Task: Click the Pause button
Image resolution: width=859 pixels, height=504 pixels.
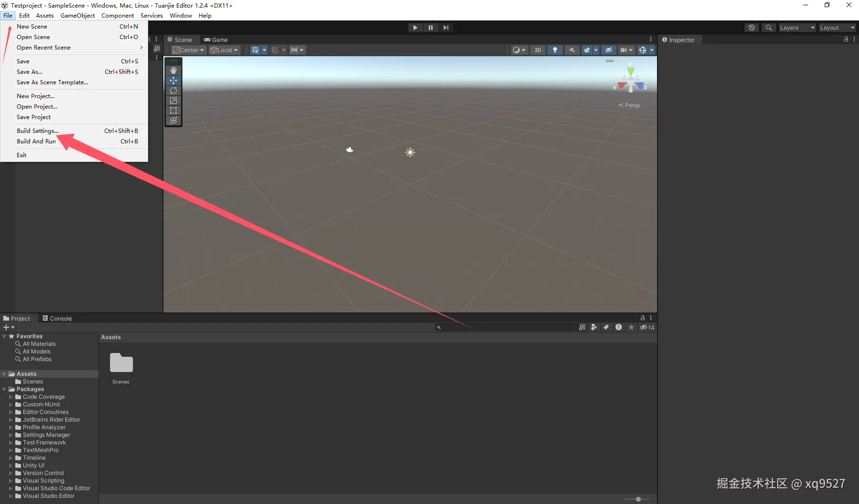Action: pos(431,28)
